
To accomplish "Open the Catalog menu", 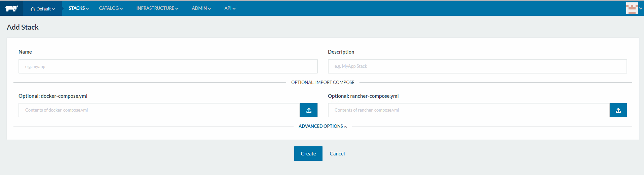I will pyautogui.click(x=111, y=8).
